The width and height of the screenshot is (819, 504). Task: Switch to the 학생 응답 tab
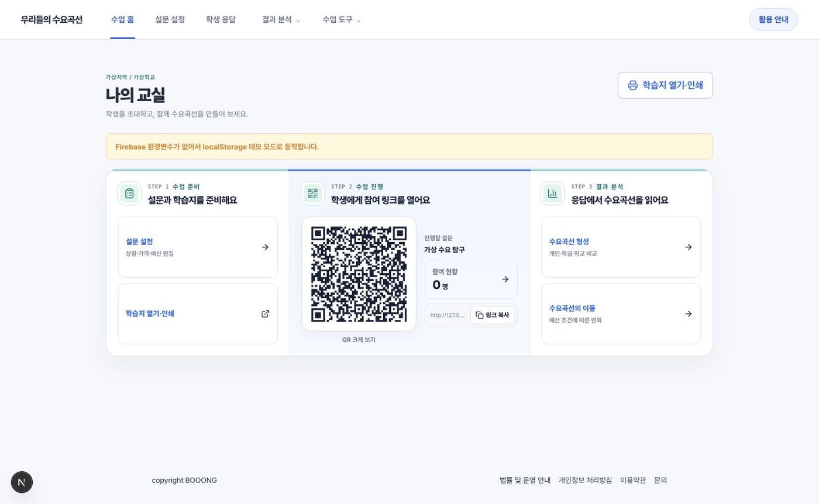click(221, 20)
